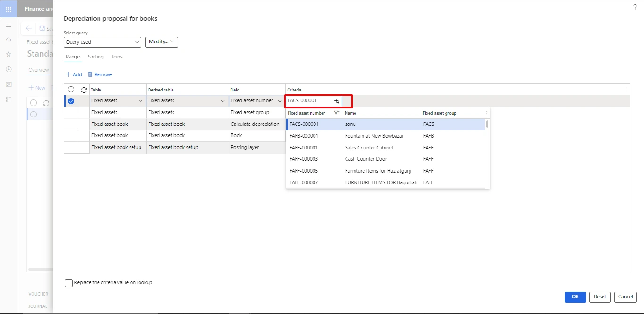This screenshot has height=314, width=644.
Task: Open grid options three-dot menu by Criteria
Action: pos(627,90)
